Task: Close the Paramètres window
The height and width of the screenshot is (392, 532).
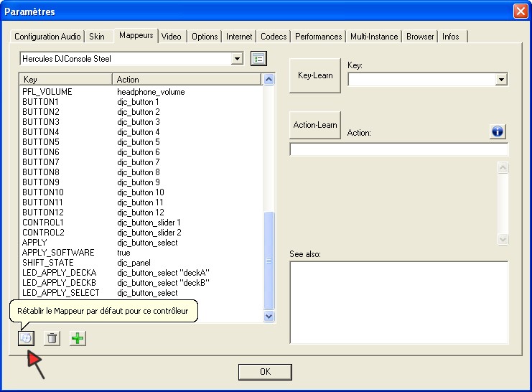Action: [x=520, y=11]
